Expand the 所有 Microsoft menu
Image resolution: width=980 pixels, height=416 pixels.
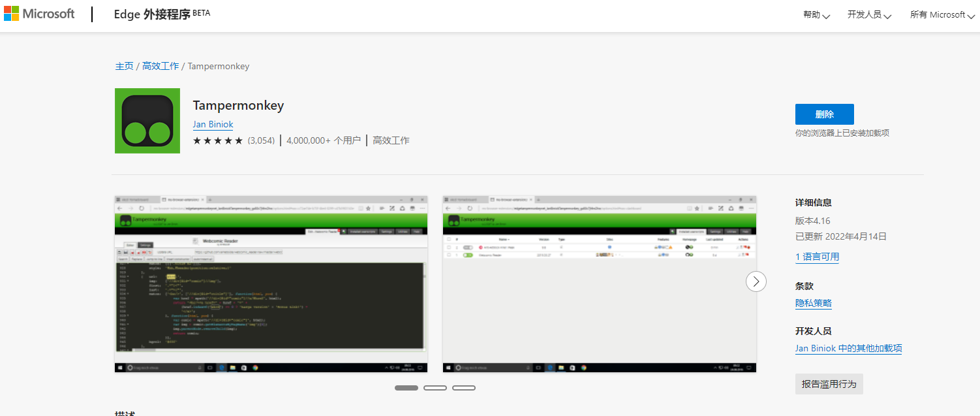[x=942, y=14]
